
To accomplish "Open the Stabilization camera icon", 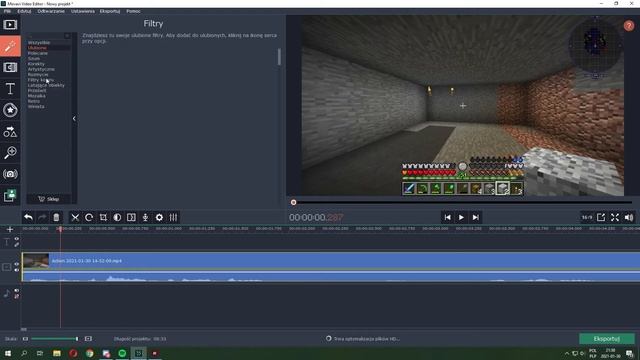I will tap(10, 174).
